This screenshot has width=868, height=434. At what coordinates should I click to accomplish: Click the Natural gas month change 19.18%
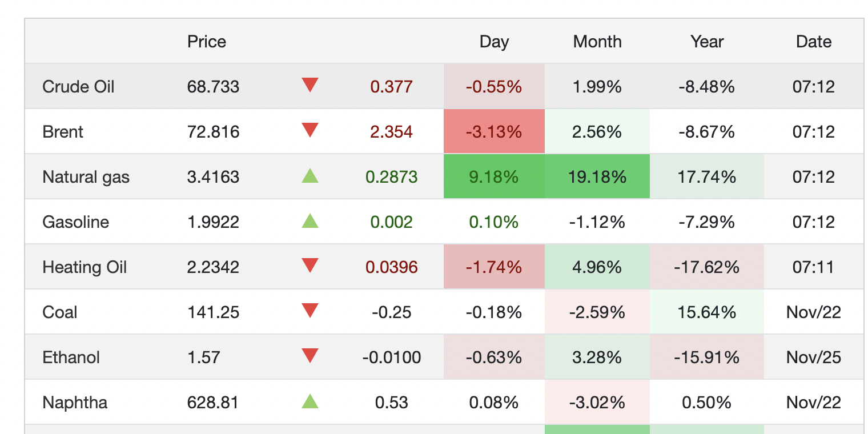[597, 177]
